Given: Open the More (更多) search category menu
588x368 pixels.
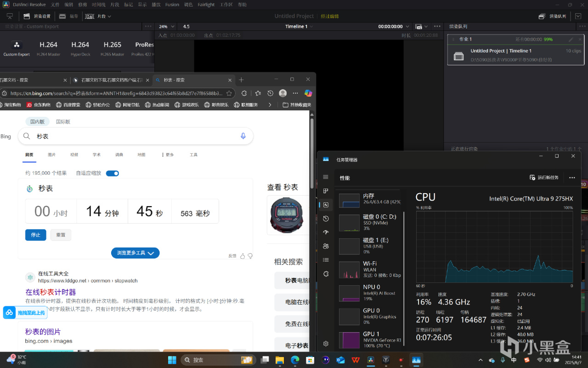Looking at the screenshot, I should (x=167, y=155).
